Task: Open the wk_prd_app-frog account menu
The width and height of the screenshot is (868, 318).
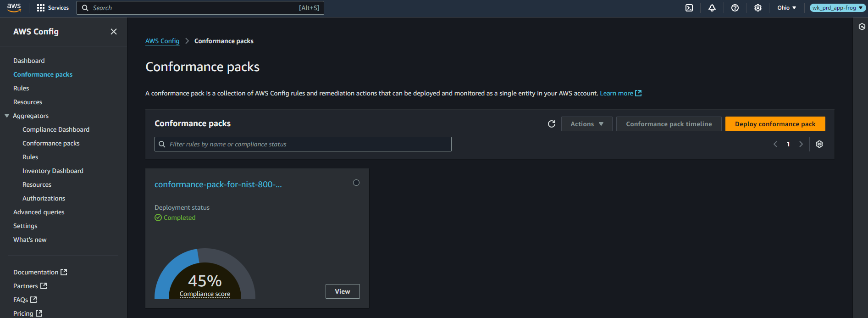Action: pyautogui.click(x=837, y=8)
